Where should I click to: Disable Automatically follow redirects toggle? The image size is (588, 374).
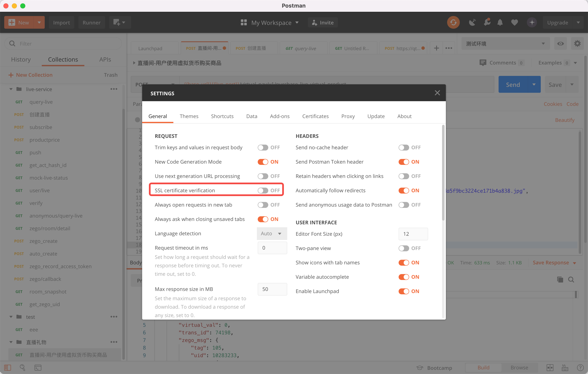[x=403, y=190]
